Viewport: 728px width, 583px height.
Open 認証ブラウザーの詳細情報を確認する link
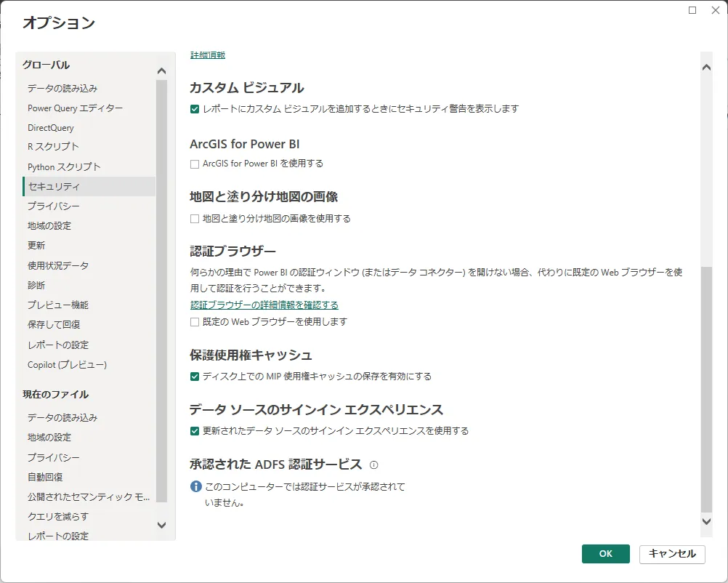[x=264, y=305]
